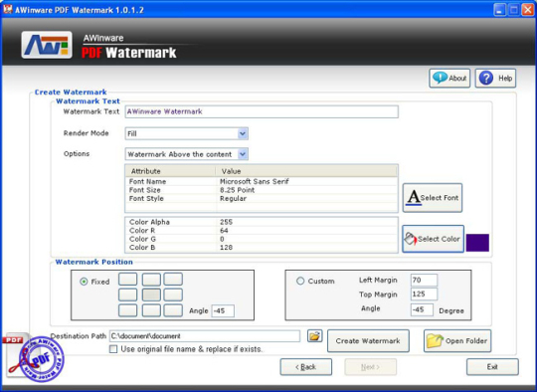
Task: Close the AWinware PDF Watermark window
Action: tap(528, 10)
